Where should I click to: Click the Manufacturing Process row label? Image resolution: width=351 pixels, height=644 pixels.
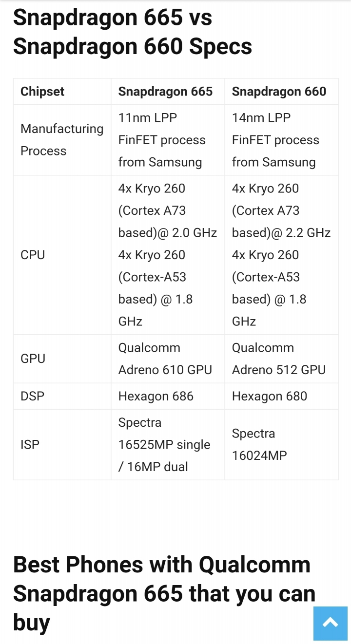tap(62, 140)
